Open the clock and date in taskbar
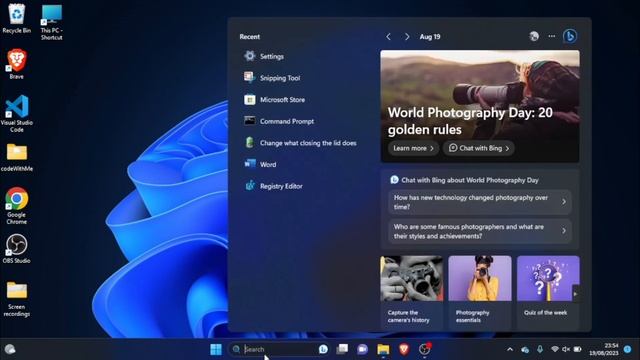640x360 pixels. 604,349
